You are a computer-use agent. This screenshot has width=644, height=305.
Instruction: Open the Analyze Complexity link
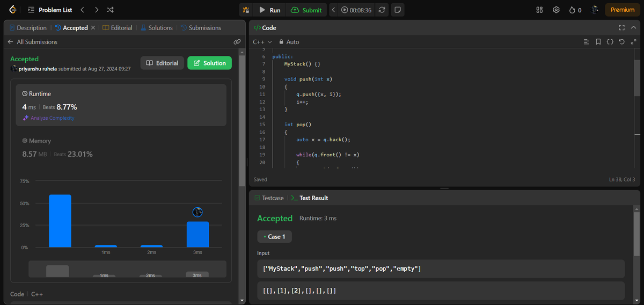pyautogui.click(x=48, y=118)
